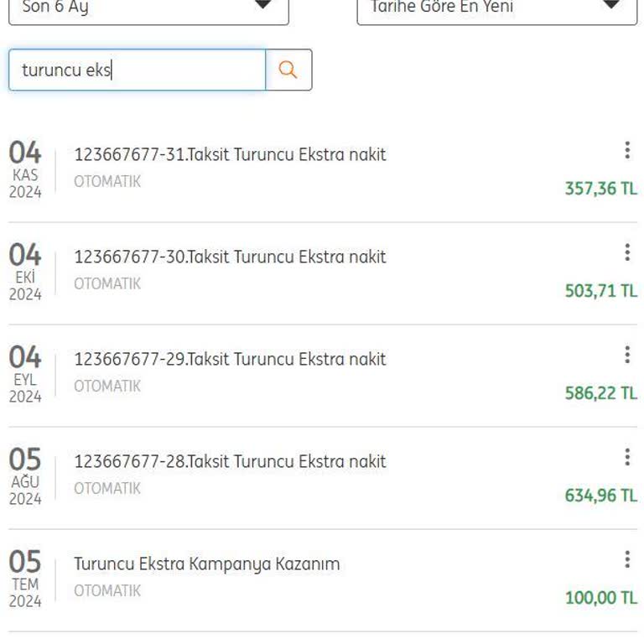This screenshot has width=644, height=644.
Task: Click the 357,36 TL amount
Action: 600,189
